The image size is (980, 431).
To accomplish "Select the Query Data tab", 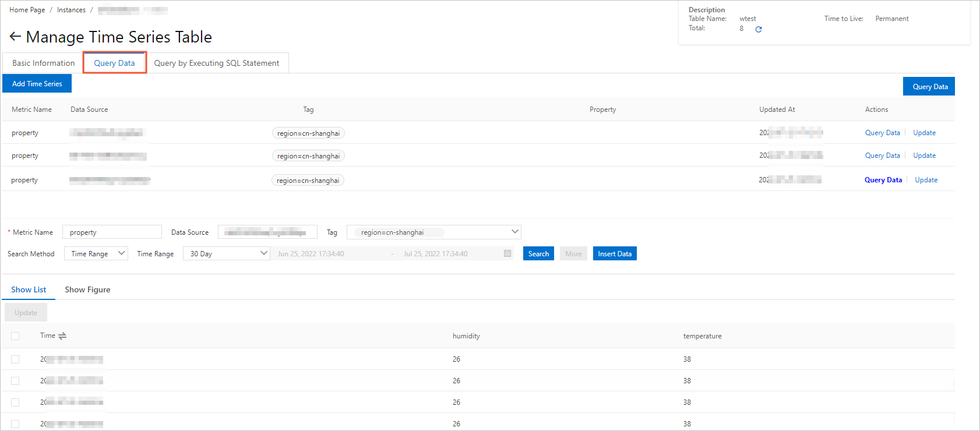I will (114, 63).
